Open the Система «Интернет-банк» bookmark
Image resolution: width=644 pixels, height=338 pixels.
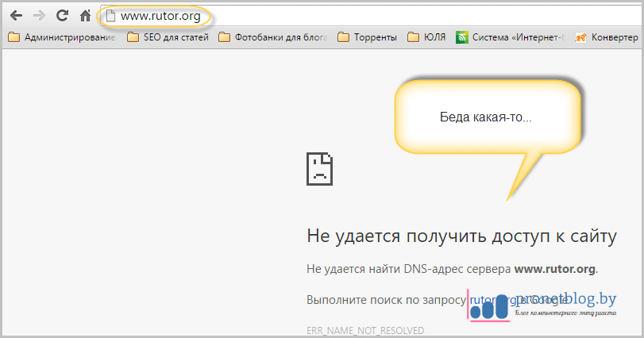click(x=511, y=37)
